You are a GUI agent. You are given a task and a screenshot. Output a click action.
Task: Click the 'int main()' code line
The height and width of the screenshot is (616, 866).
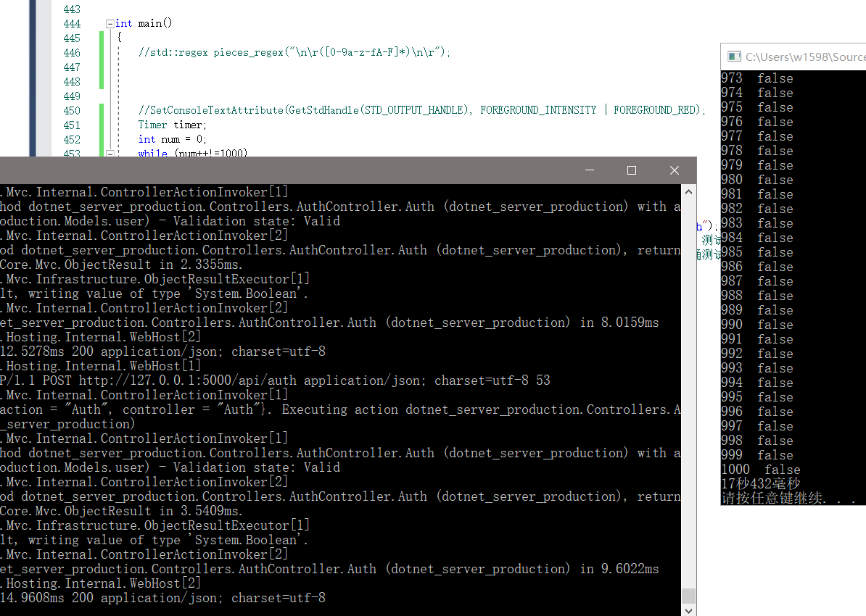tap(144, 23)
